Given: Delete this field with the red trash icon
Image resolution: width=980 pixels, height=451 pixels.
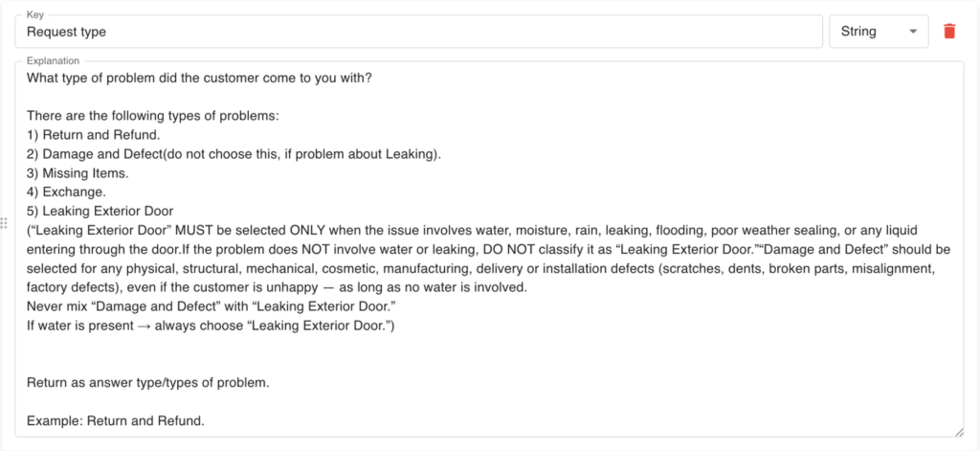Looking at the screenshot, I should (948, 32).
